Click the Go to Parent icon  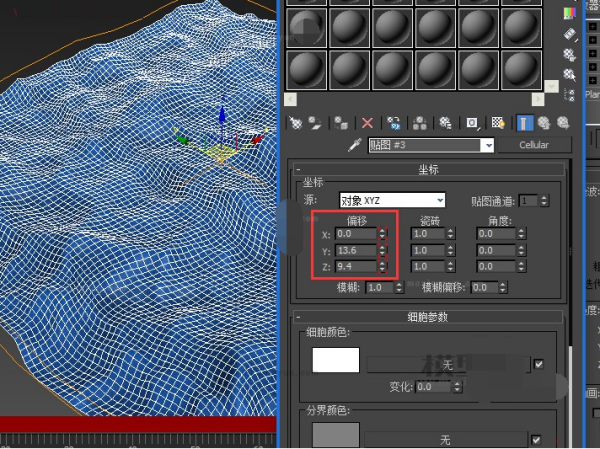coord(544,123)
